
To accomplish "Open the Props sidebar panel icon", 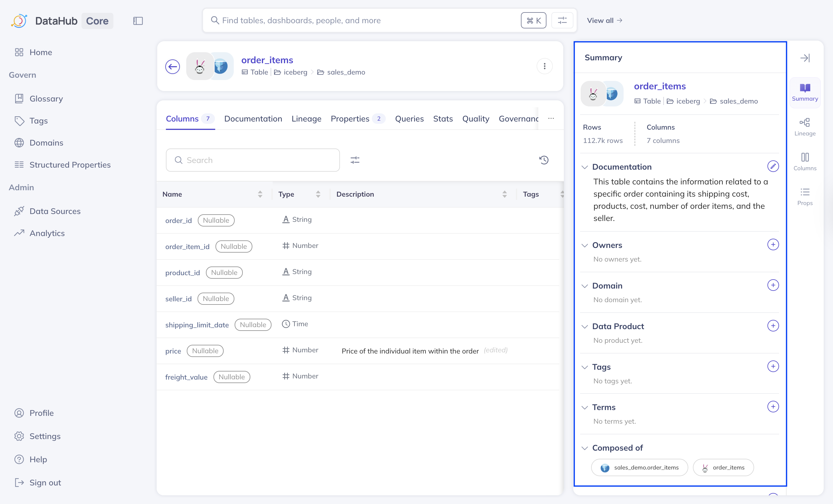I will (x=805, y=196).
